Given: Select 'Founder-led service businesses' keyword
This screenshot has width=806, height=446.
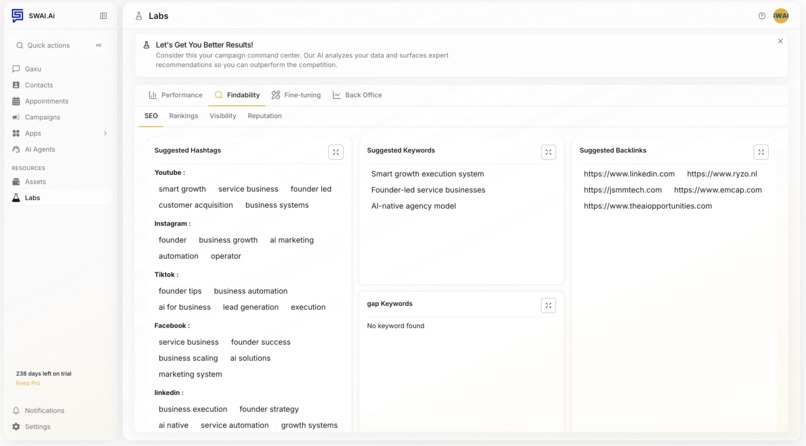Looking at the screenshot, I should coord(428,190).
